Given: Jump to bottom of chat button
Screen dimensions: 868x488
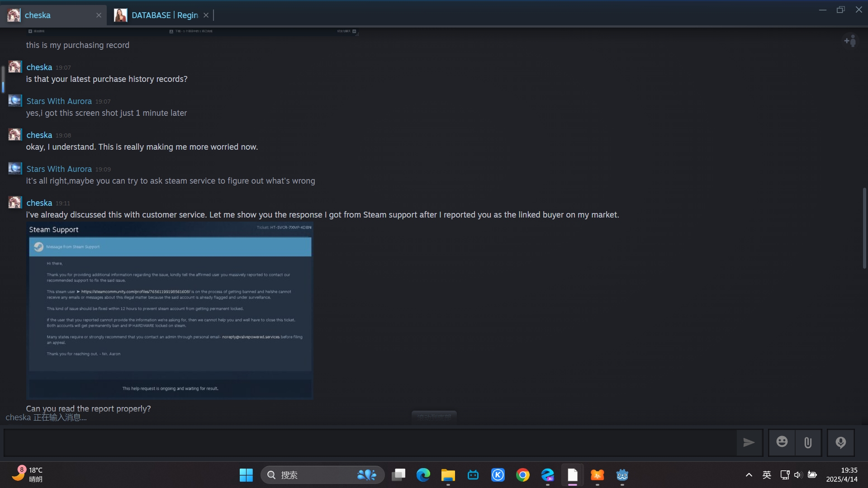Looking at the screenshot, I should click(434, 417).
